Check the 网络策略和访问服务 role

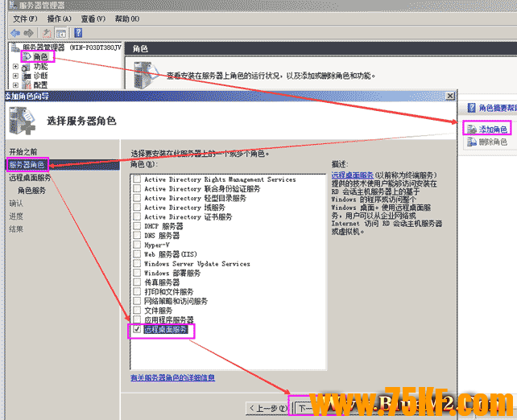[x=137, y=301]
